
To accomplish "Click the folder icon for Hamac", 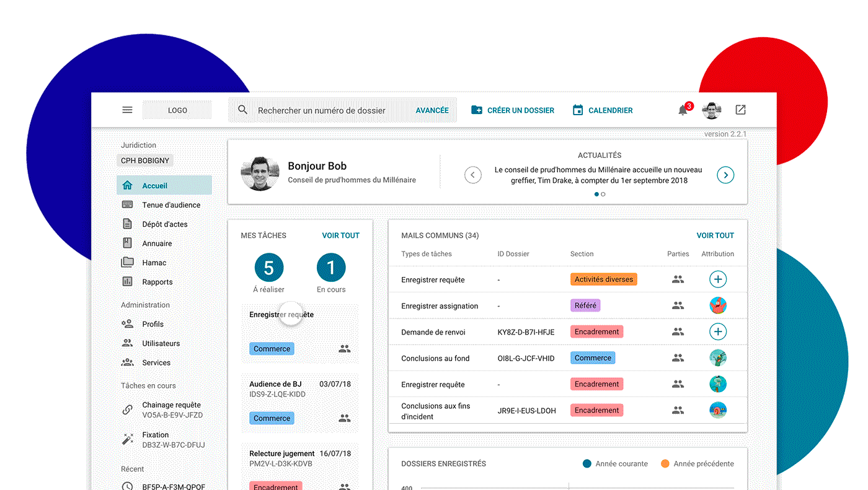I will [x=127, y=262].
